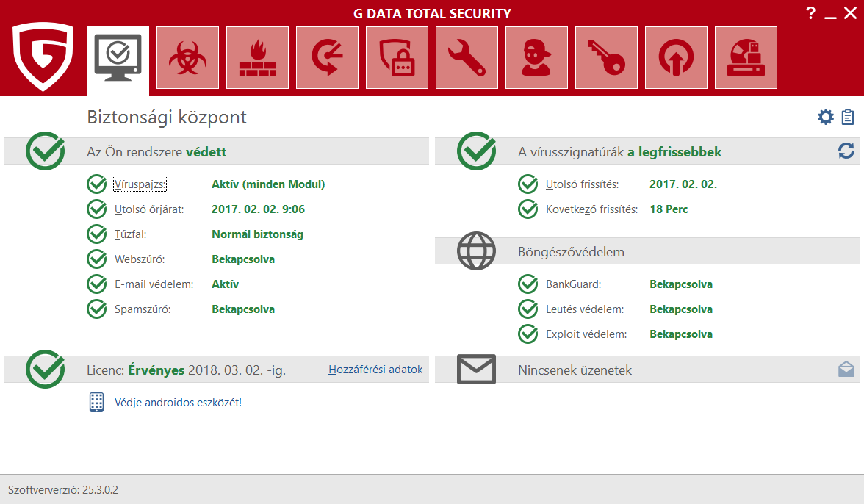Screen dimensions: 864x504
Task: Click Aktív status next to E-mail védelem
Action: tap(226, 284)
